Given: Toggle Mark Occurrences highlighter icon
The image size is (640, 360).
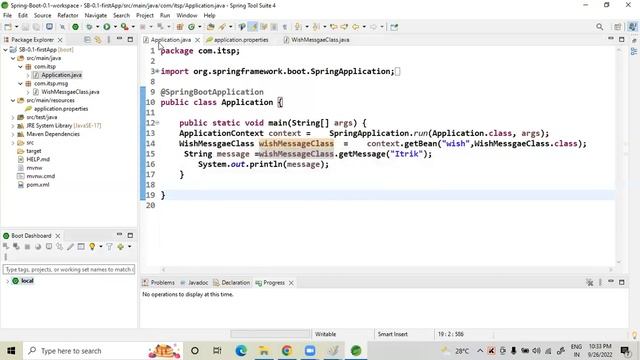Looking at the screenshot, I should click(x=253, y=27).
